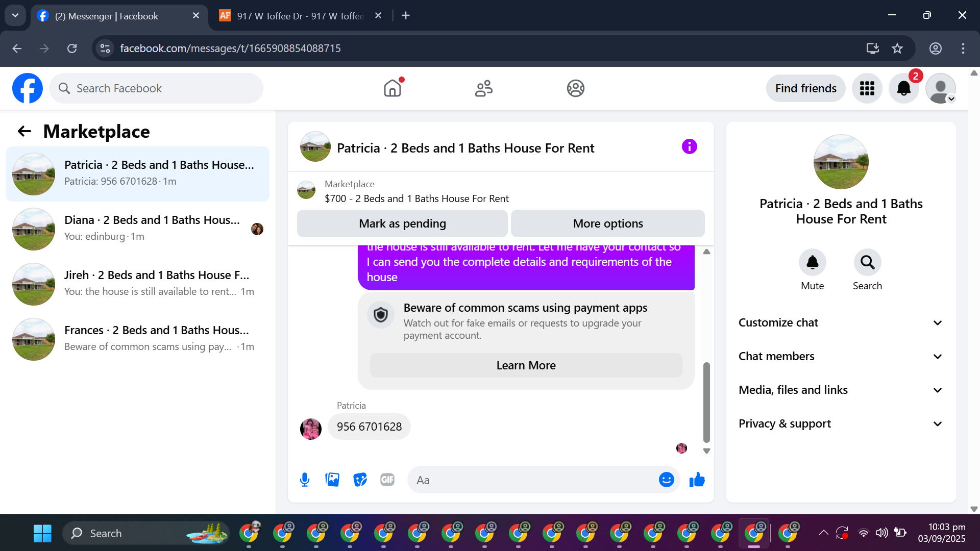The image size is (980, 551).
Task: Attach a file with the image icon
Action: tap(332, 480)
